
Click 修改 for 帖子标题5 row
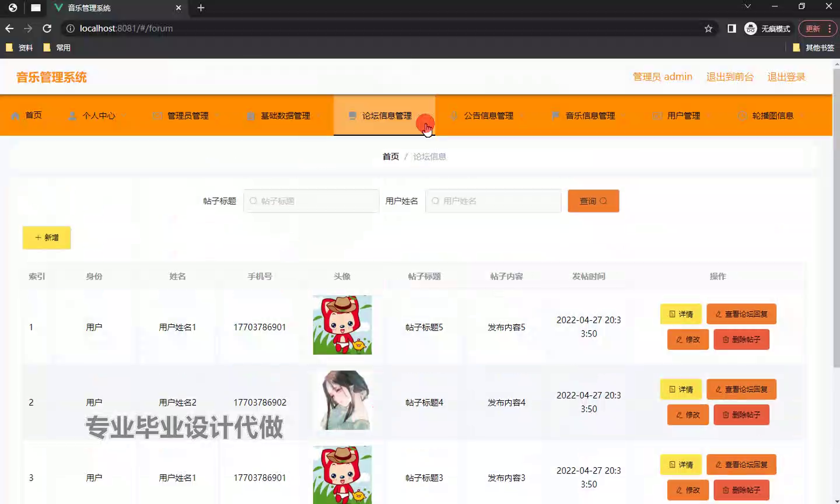click(x=688, y=339)
